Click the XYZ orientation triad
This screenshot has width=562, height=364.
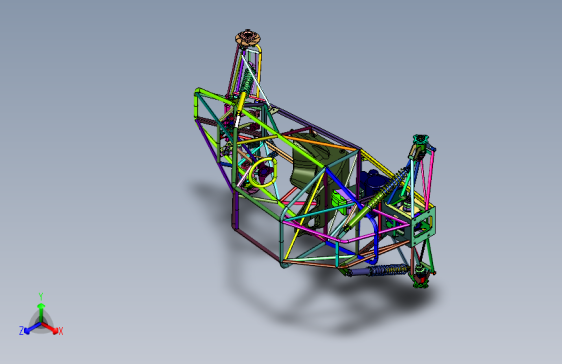(x=41, y=315)
